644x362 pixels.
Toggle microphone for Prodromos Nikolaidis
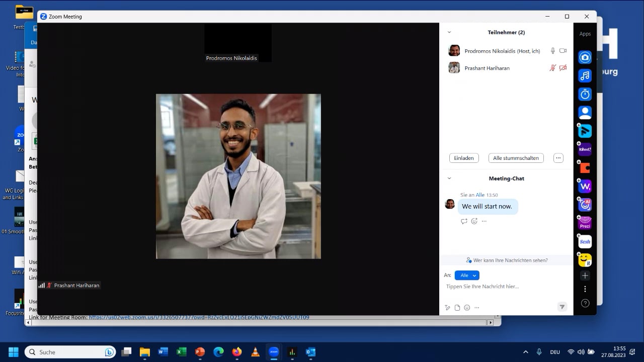coord(552,51)
